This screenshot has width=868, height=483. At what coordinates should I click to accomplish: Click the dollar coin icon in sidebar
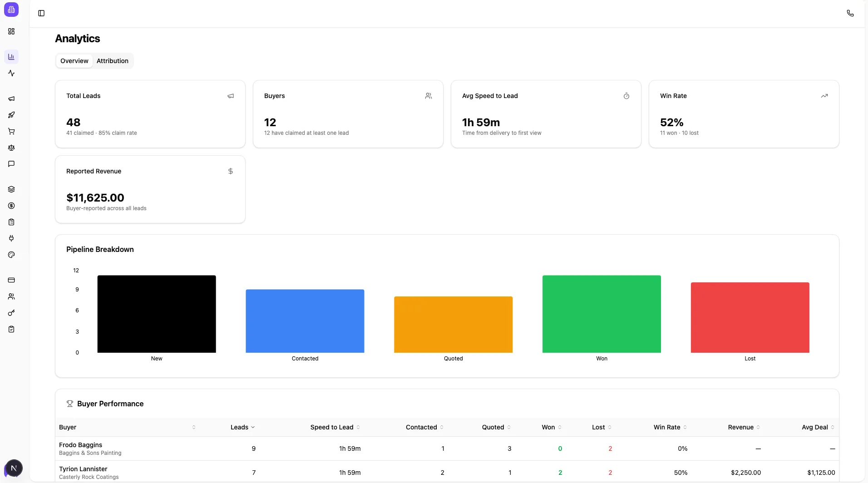[11, 206]
